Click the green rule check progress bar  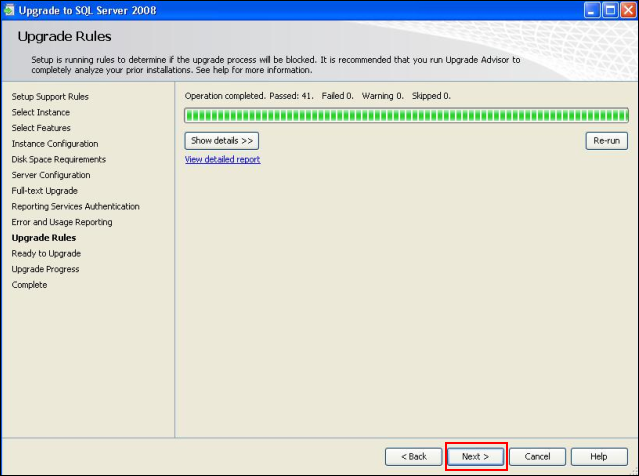point(406,115)
